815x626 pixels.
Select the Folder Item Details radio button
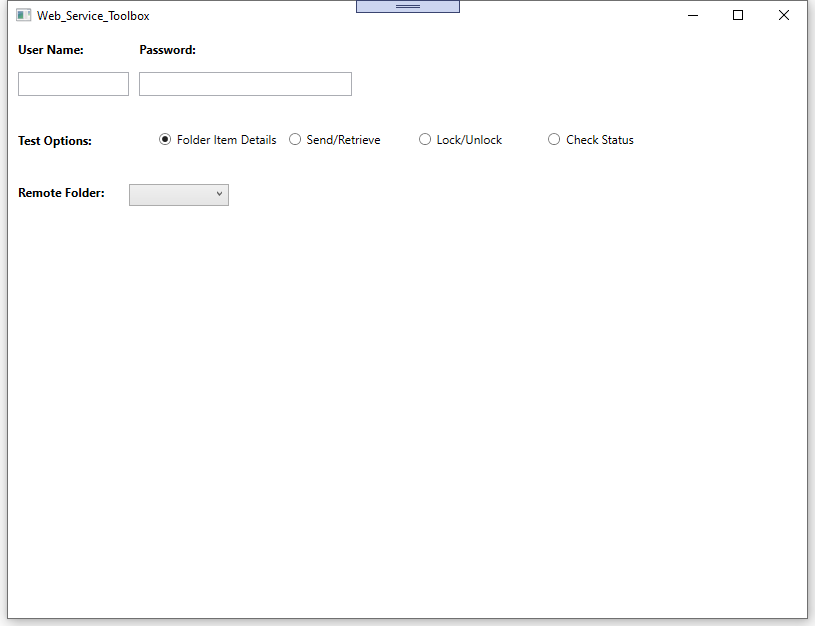pos(165,140)
